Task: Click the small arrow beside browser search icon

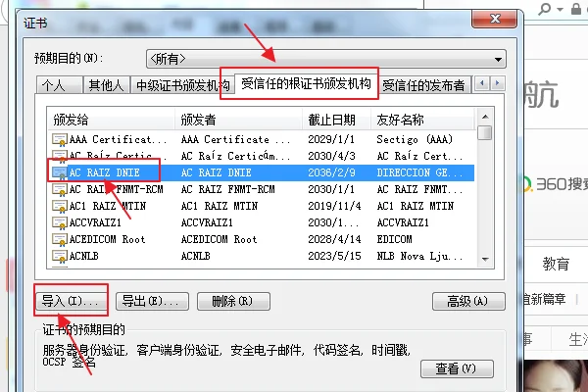Action: point(561,10)
